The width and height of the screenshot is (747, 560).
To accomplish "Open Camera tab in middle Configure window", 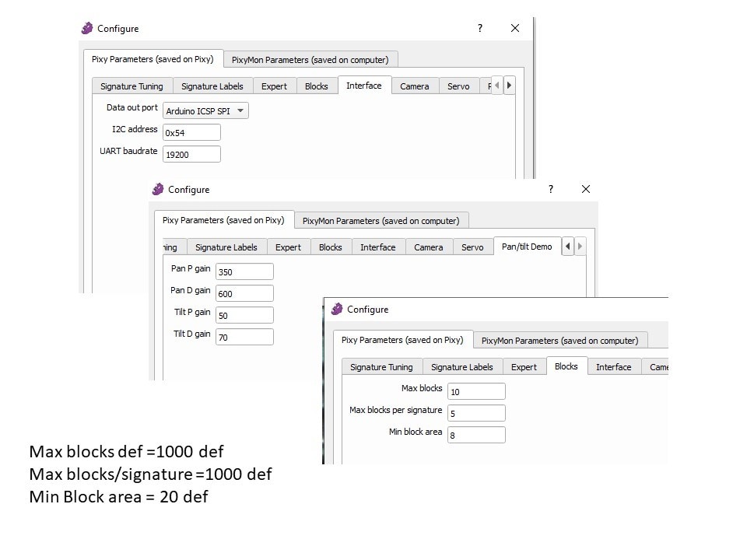I will [428, 247].
